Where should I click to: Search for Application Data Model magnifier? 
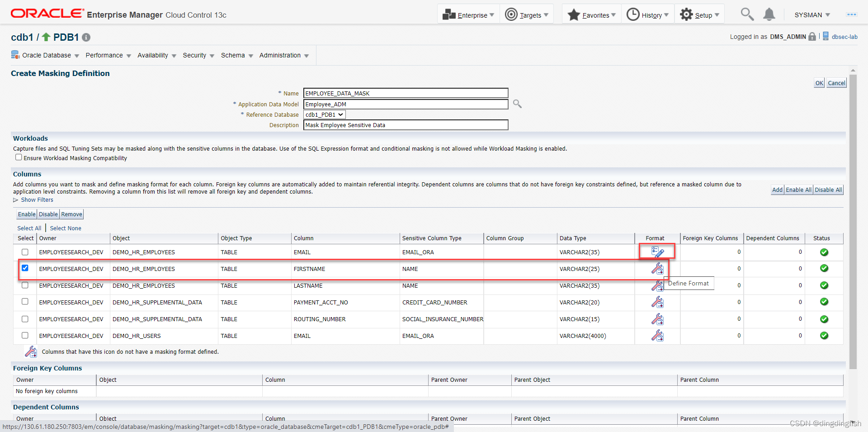[517, 104]
